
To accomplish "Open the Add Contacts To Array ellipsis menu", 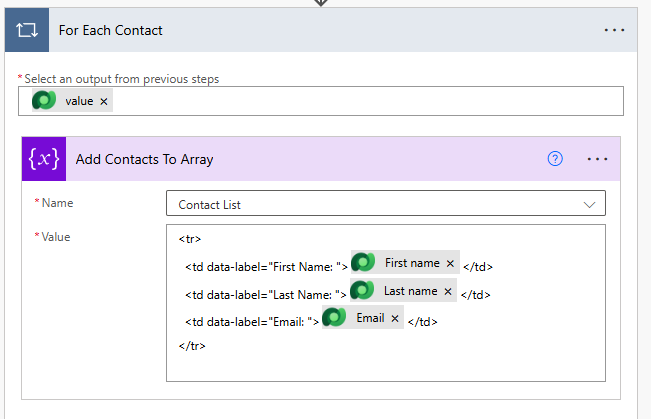I will (x=598, y=159).
